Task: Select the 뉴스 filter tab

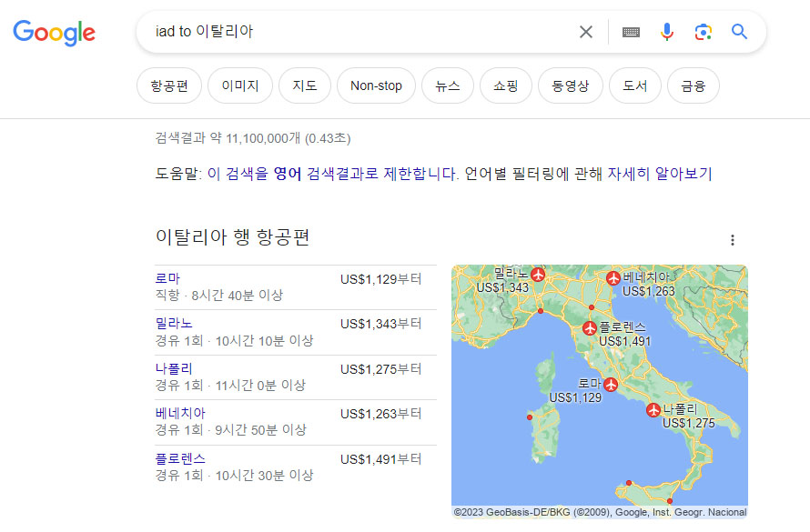Action: pyautogui.click(x=448, y=85)
